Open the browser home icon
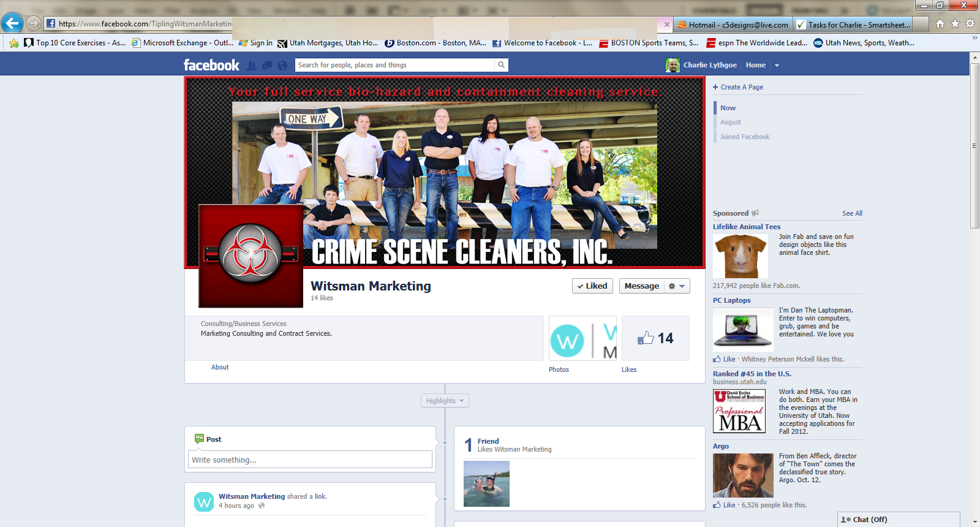980x527 pixels. pos(940,24)
